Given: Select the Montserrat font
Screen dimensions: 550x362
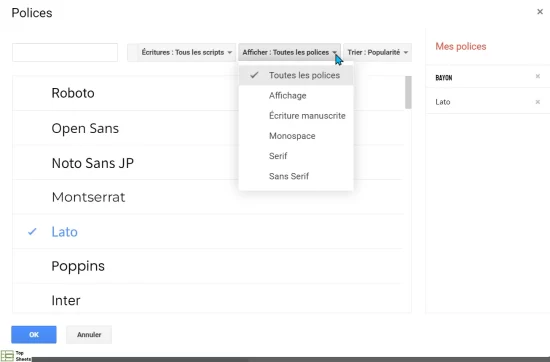Looking at the screenshot, I should click(208, 197).
